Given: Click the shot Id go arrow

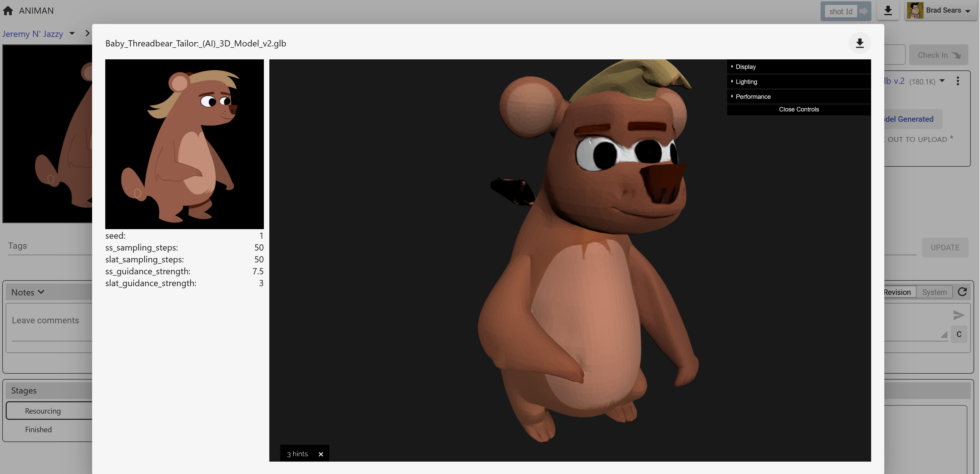Looking at the screenshot, I should (x=864, y=11).
